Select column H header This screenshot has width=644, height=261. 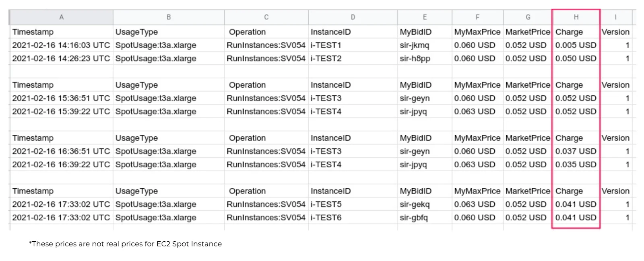coord(576,17)
